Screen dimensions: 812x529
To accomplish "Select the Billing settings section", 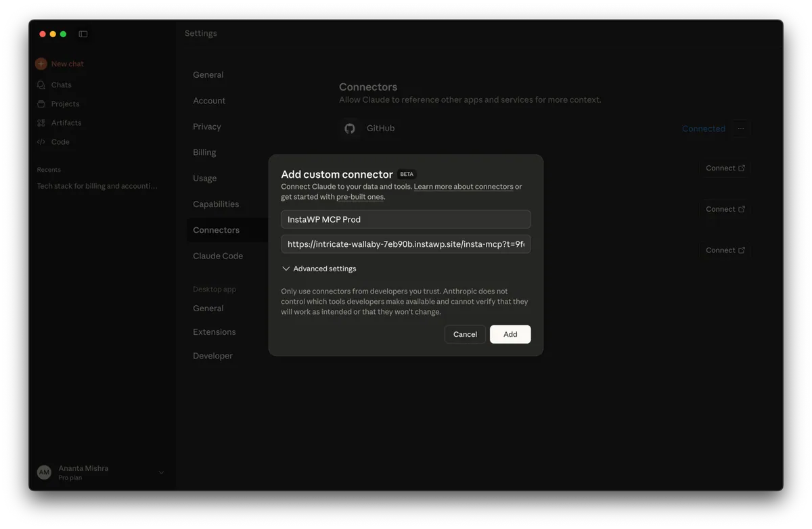I will pos(204,152).
